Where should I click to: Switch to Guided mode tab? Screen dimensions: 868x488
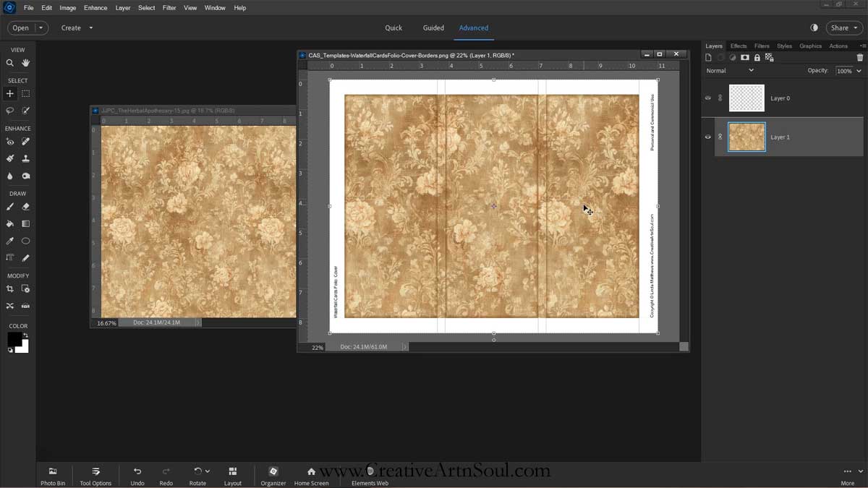point(433,27)
